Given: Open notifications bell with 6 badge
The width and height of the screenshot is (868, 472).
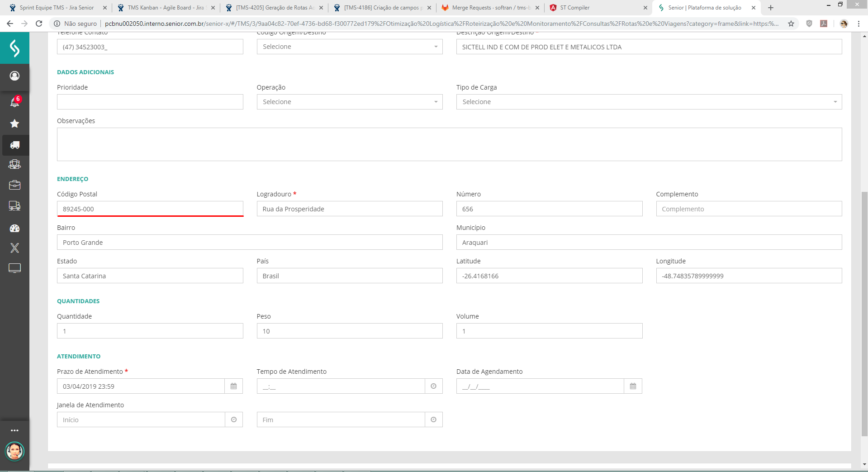Looking at the screenshot, I should click(14, 102).
